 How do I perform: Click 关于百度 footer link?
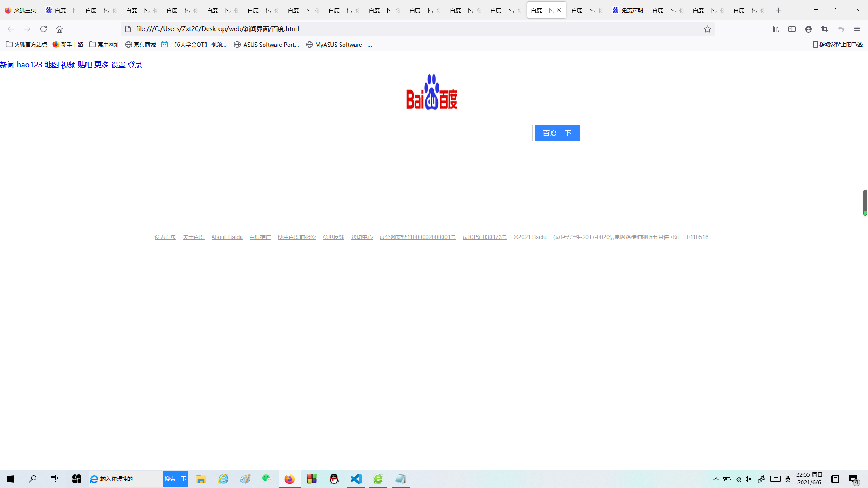point(193,237)
